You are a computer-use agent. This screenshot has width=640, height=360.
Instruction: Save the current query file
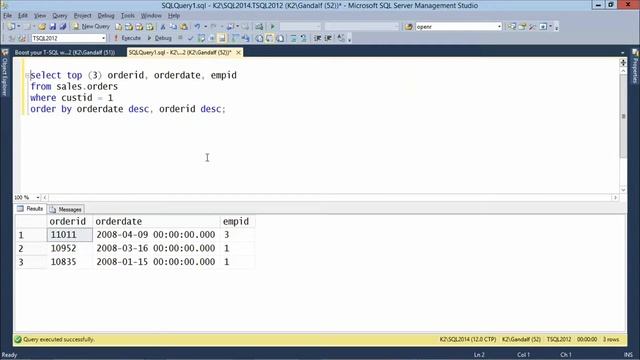click(53, 27)
